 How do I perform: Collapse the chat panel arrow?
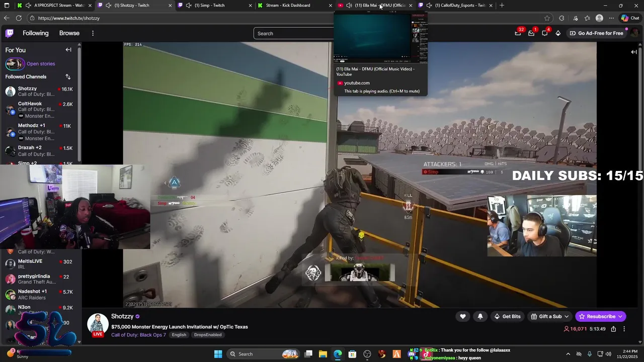(x=634, y=52)
